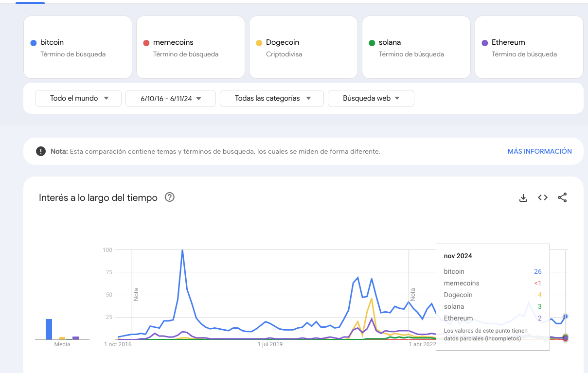
Task: Click the Nota marker near 1 oct 2016
Action: (x=136, y=294)
